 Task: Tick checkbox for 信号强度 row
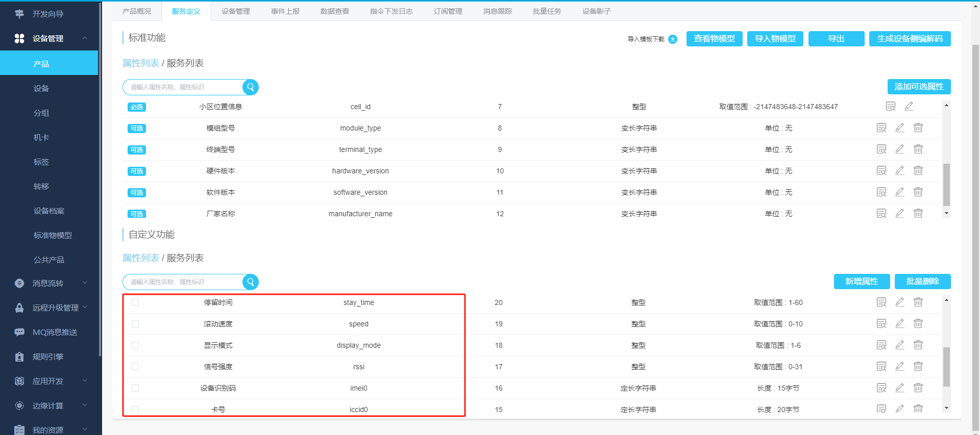135,367
